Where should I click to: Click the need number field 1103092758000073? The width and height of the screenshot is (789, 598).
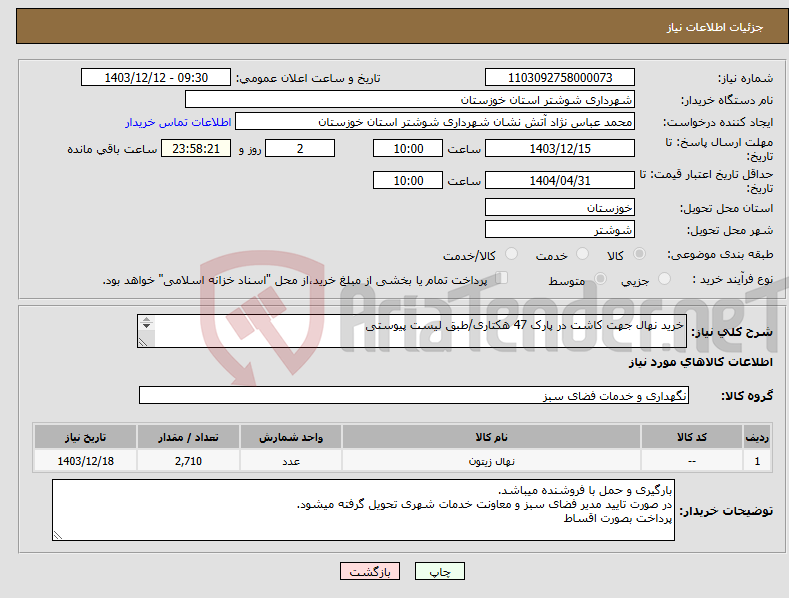click(x=560, y=78)
